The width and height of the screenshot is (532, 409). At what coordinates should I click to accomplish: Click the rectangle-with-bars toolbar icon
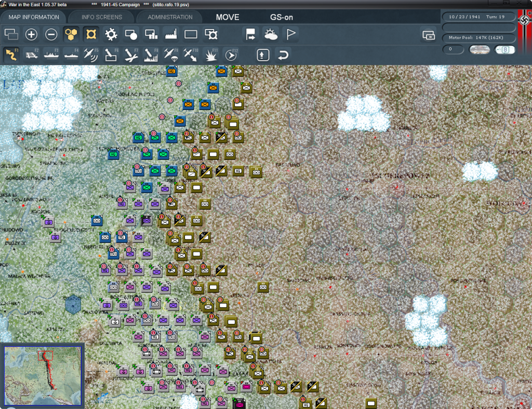151,34
